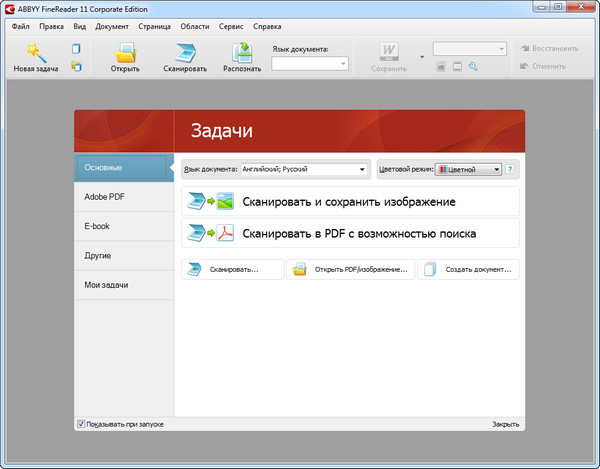
Task: Open Английский; Русский language dropdown
Action: point(304,169)
